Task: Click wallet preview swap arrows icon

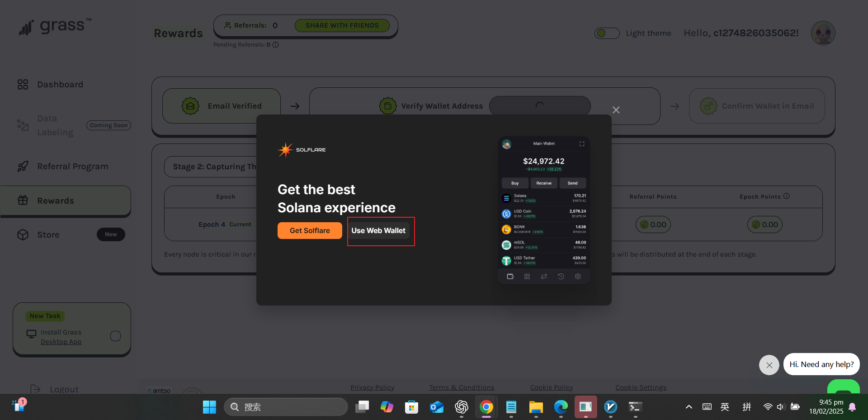Action: (x=544, y=277)
